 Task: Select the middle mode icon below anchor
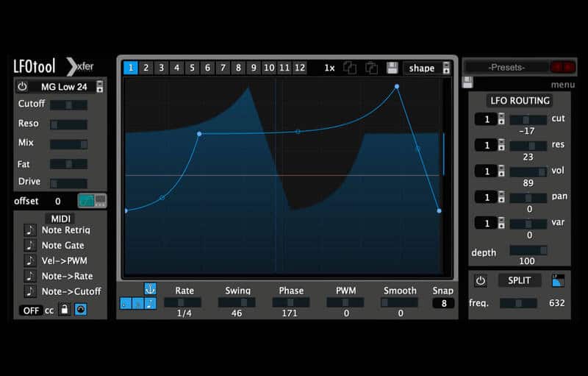[138, 303]
